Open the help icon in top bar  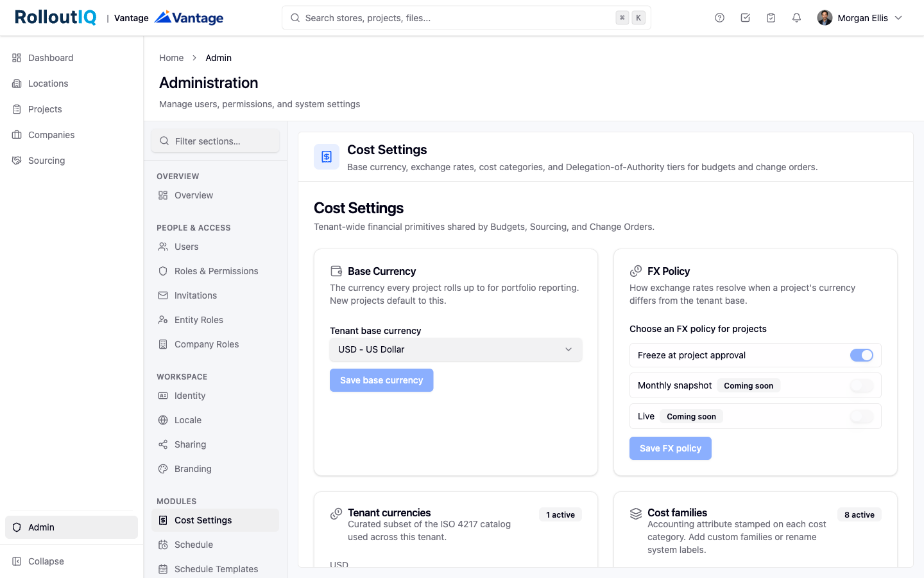pos(719,18)
